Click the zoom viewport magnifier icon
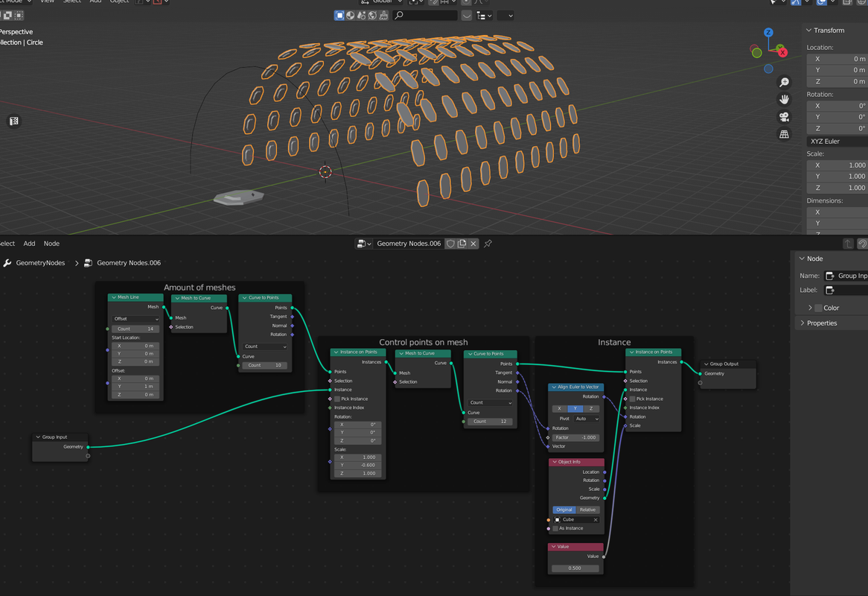This screenshot has height=596, width=868. pos(784,82)
